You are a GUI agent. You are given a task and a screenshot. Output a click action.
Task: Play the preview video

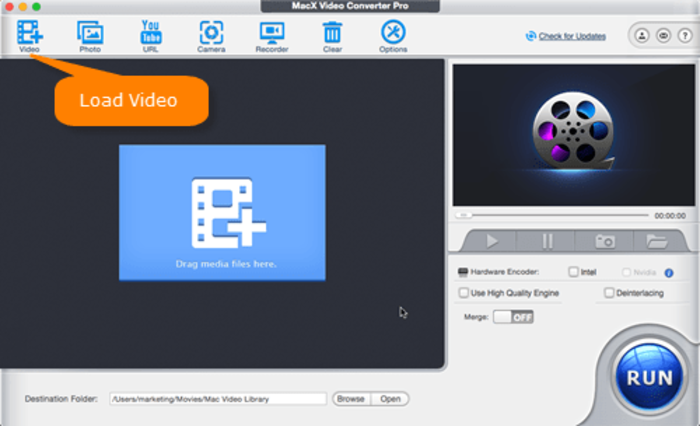click(492, 241)
